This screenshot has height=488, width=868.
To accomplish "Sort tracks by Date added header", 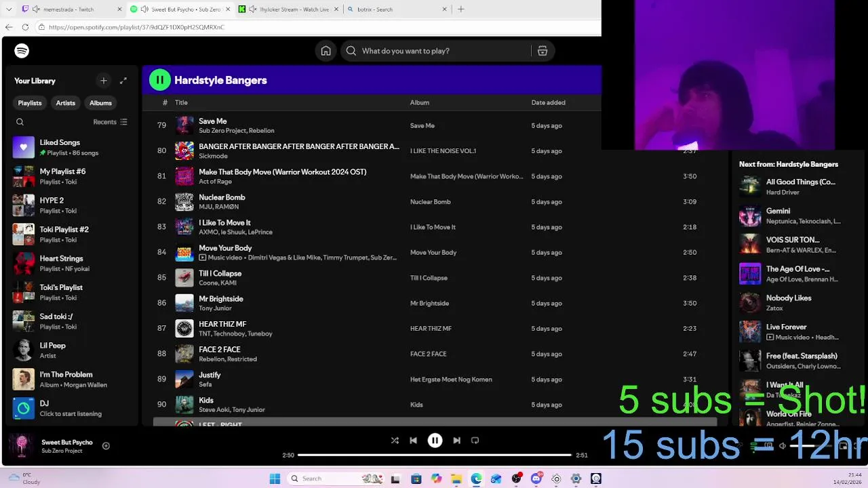I will [x=548, y=102].
